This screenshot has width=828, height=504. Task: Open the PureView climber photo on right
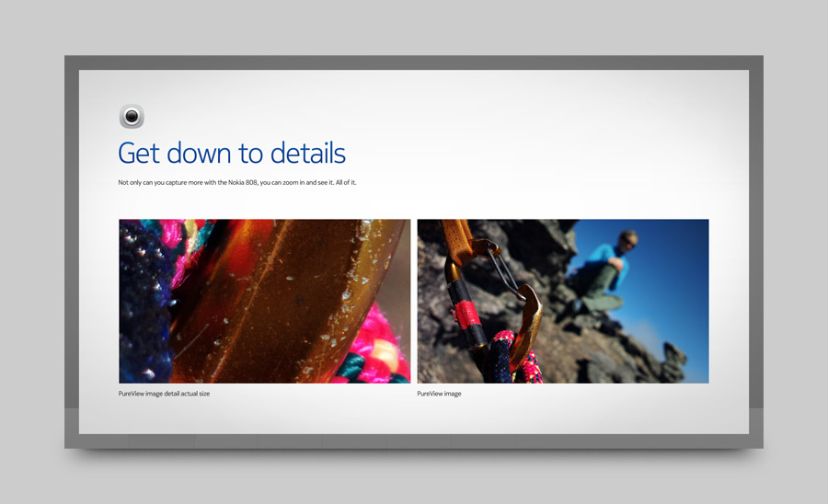click(562, 301)
